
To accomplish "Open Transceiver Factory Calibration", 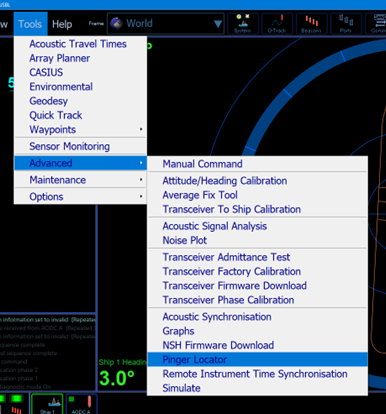I will (257, 271).
